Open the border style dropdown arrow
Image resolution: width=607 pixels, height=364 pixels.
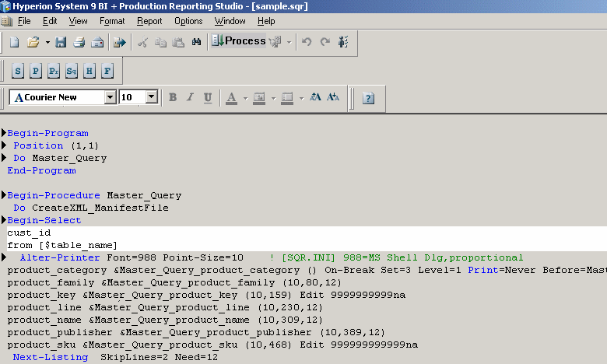(x=301, y=98)
